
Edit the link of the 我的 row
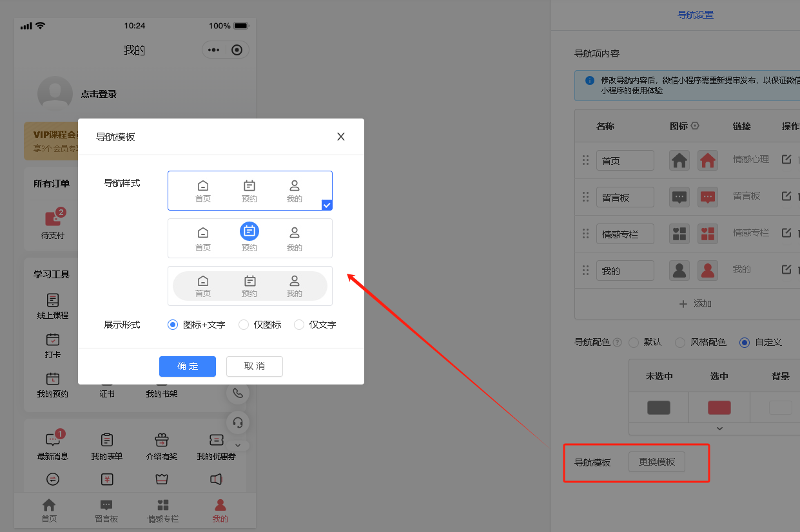[786, 269]
